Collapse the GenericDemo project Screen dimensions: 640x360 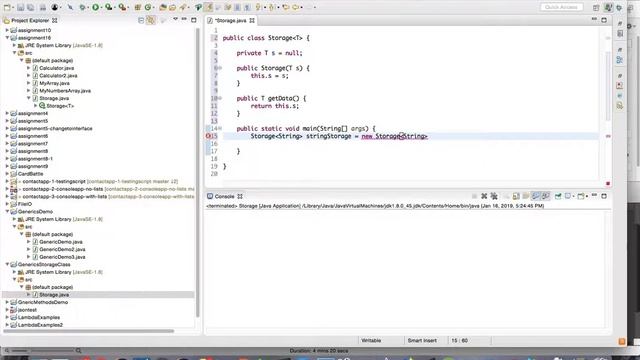(7, 211)
